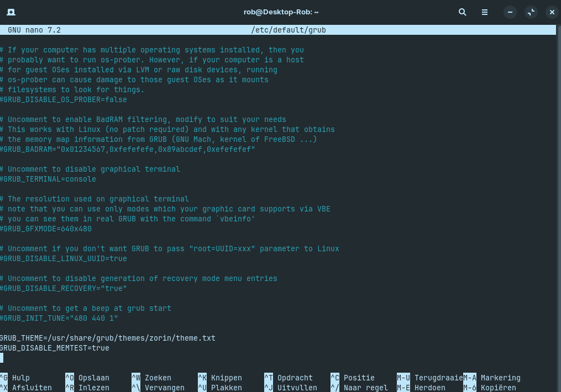Click the ^X Afsluiten shortcut
The width and height of the screenshot is (561, 392).
25,388
